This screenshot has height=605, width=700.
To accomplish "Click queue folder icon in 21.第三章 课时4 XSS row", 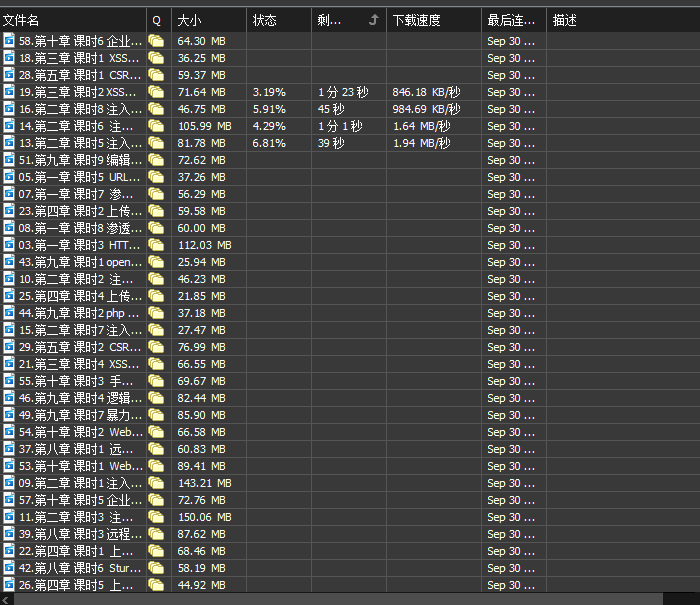I will [x=156, y=364].
